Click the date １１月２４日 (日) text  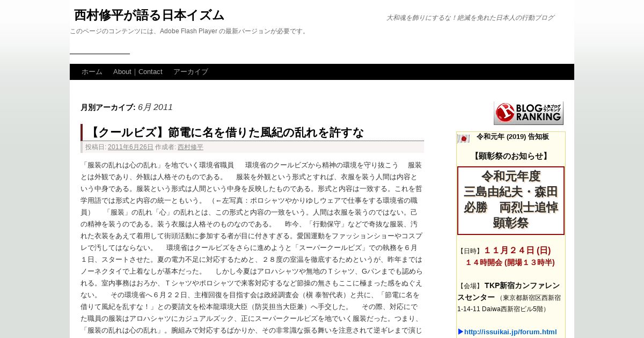click(x=517, y=250)
